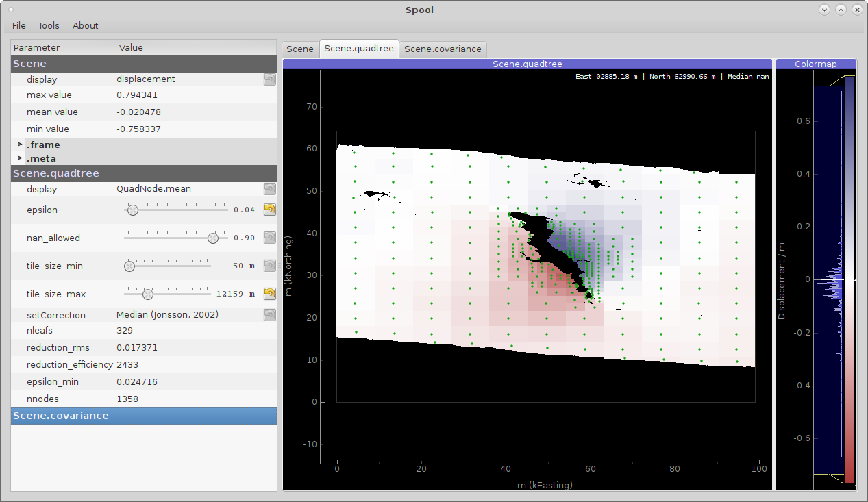The width and height of the screenshot is (868, 502).
Task: Select the max value row 0.794341
Action: coord(144,95)
